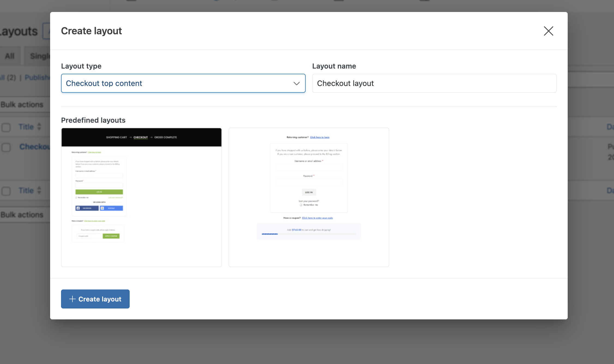This screenshot has height=364, width=614.
Task: Toggle the select-all checkbox in table header
Action: 6,127
